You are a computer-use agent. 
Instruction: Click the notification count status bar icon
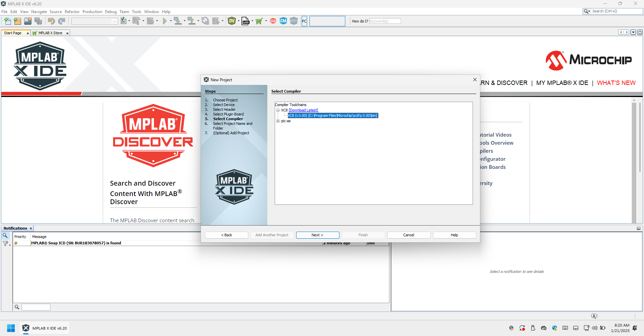[594, 316]
